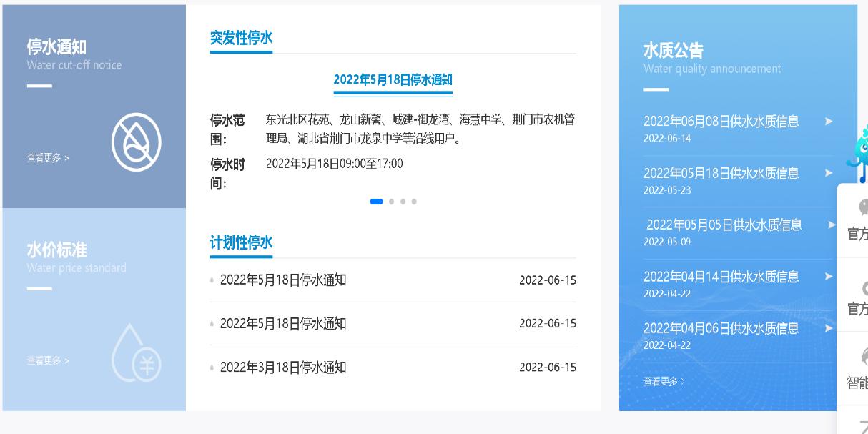Screen dimensions: 868x434
Task: Select the second carousel dot
Action: pyautogui.click(x=390, y=202)
